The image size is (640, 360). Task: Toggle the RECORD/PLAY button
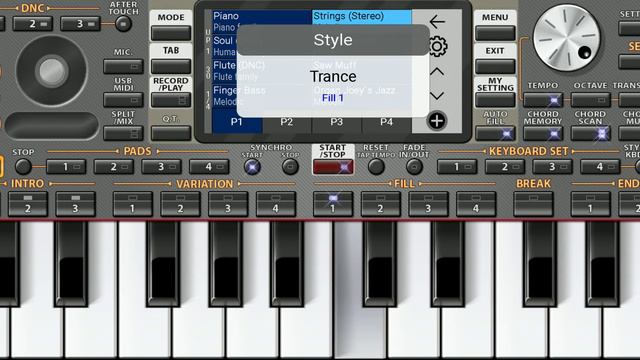(x=171, y=100)
